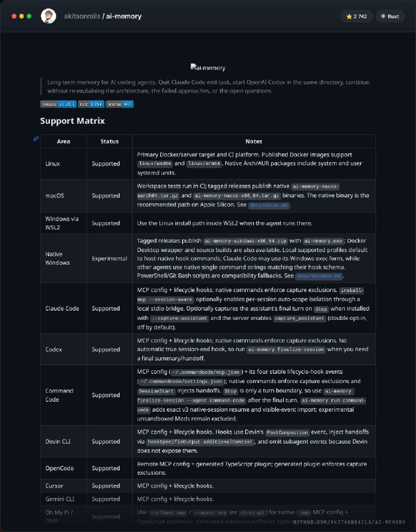416x532 pixels.
Task: Click the anchor link icon beside the table
Action: tap(36, 138)
